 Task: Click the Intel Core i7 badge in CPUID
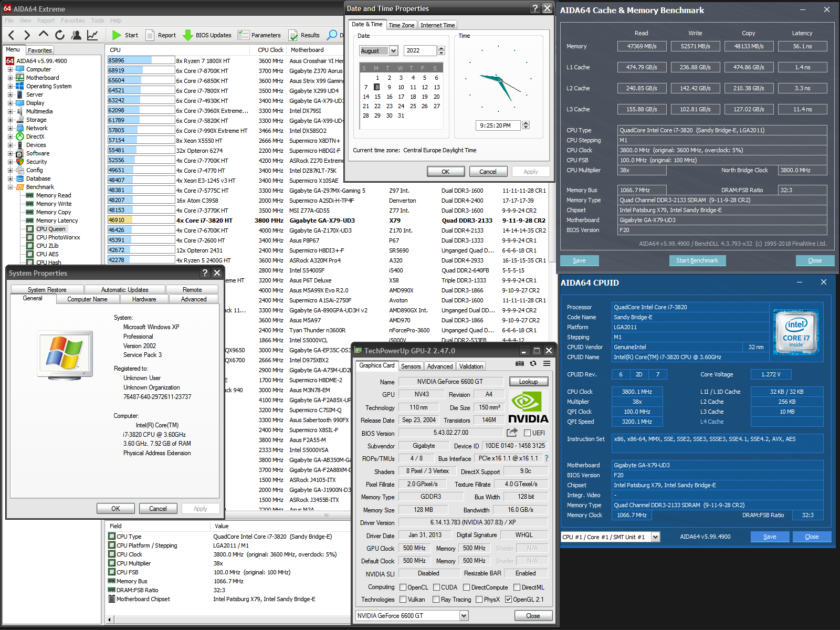pyautogui.click(x=796, y=331)
